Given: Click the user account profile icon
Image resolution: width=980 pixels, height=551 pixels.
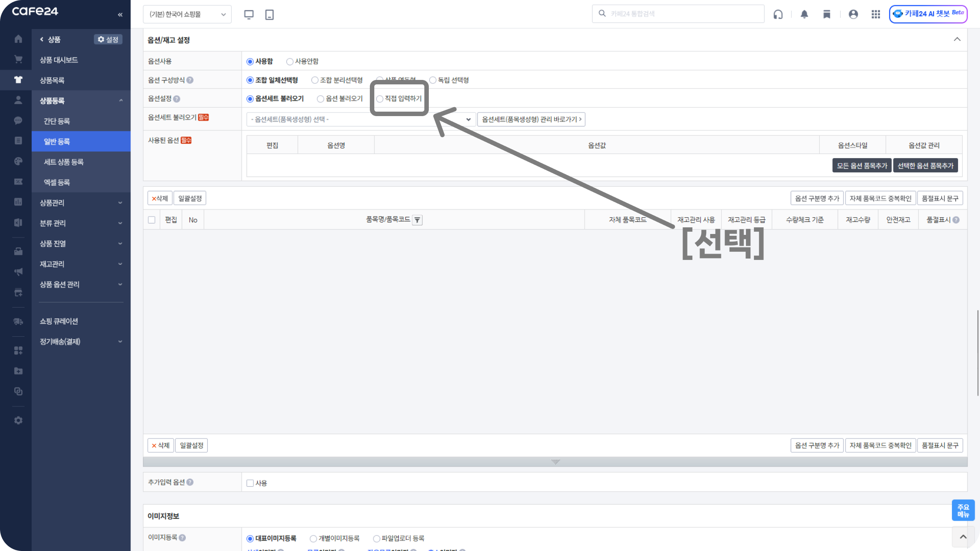Looking at the screenshot, I should [853, 14].
